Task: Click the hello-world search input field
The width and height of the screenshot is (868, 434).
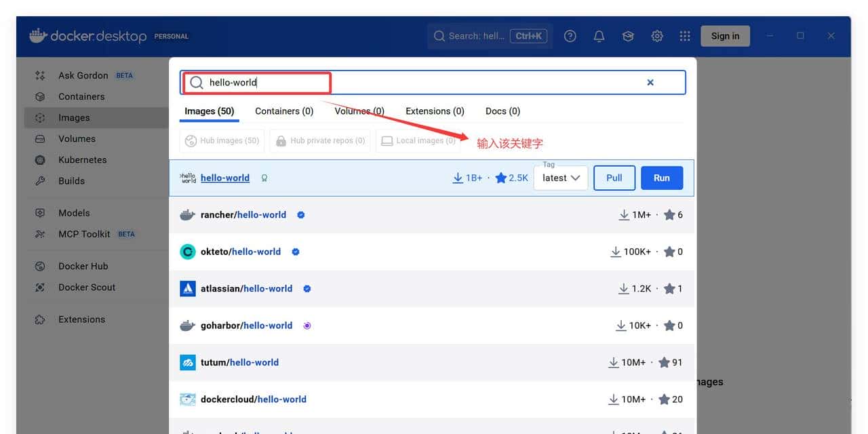Action: point(420,83)
